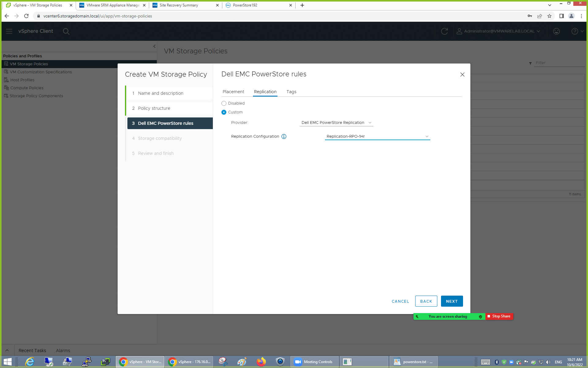Click Stop Share button

pos(499,316)
